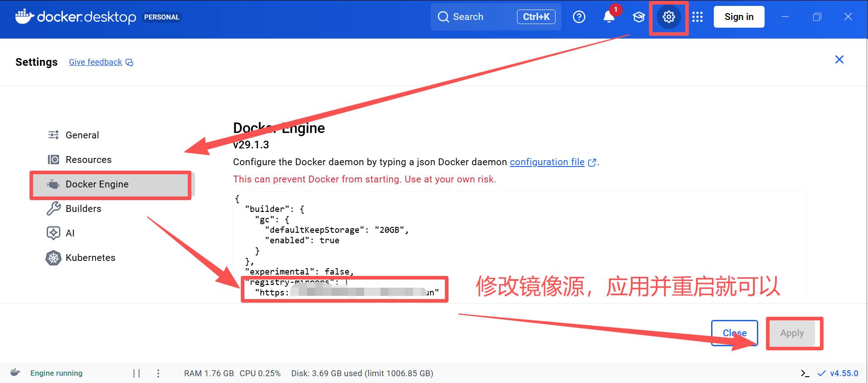The image size is (868, 383).
Task: Maximize the Docker Desktop window
Action: (x=817, y=17)
